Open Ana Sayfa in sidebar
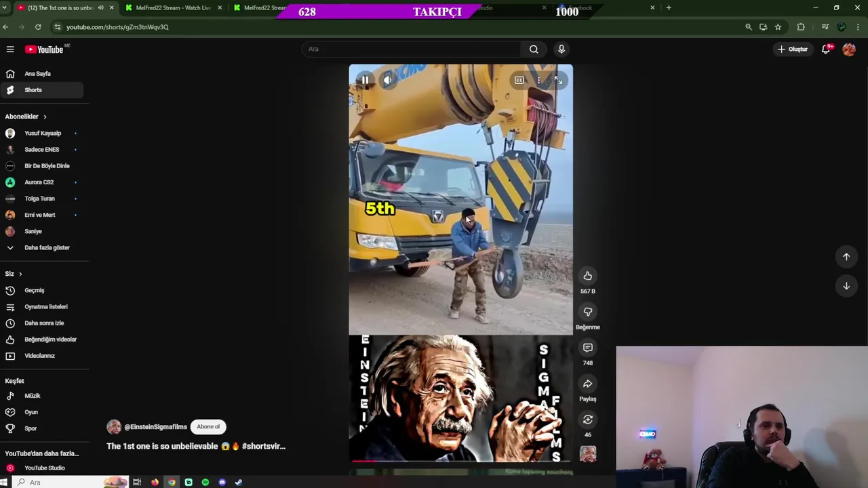Screen dimensions: 868x488 click(42, 74)
